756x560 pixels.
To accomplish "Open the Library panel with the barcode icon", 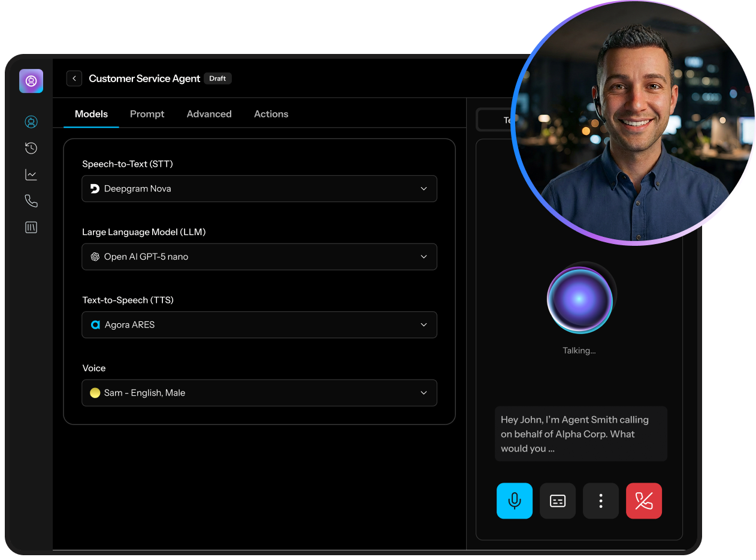I will [x=31, y=227].
